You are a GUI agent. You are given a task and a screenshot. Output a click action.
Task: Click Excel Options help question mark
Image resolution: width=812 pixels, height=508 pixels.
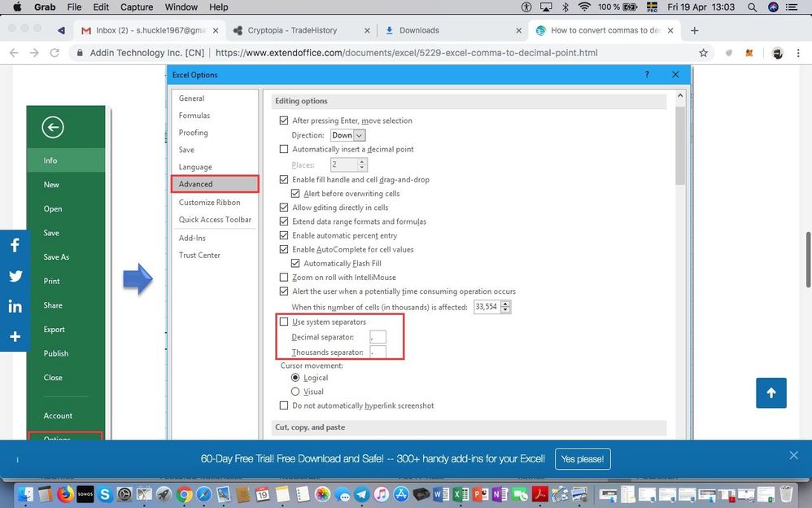647,75
